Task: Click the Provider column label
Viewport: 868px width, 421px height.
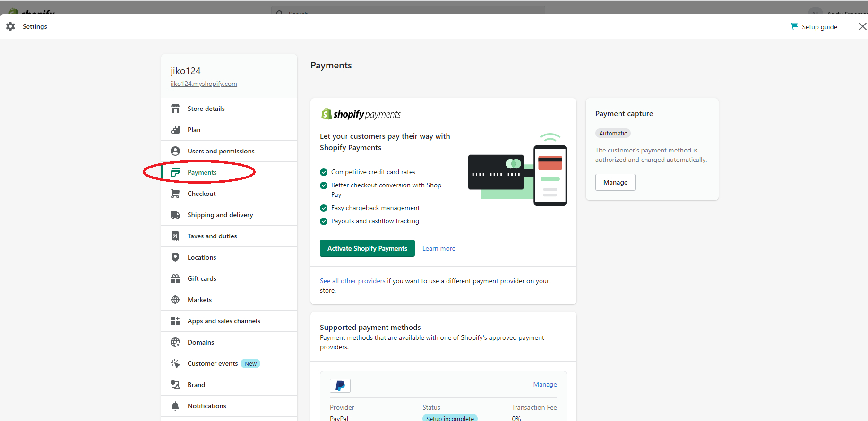Action: [342, 407]
